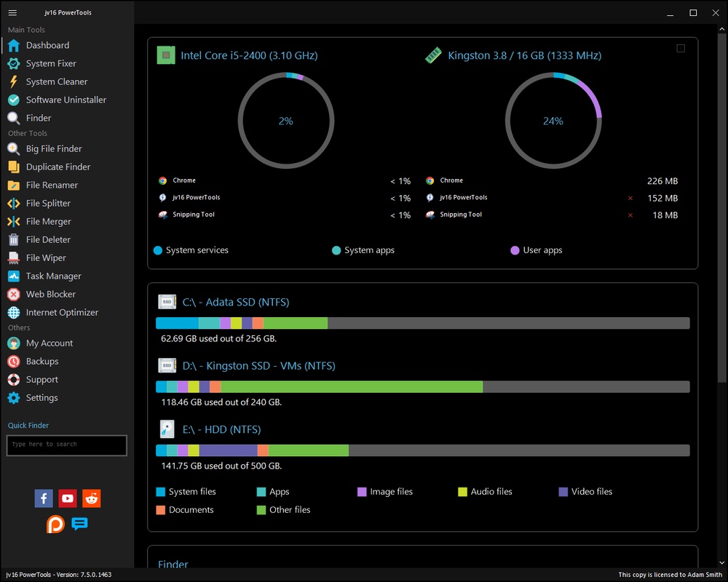This screenshot has height=582, width=728.
Task: Open the chat feedback icon
Action: tap(80, 524)
